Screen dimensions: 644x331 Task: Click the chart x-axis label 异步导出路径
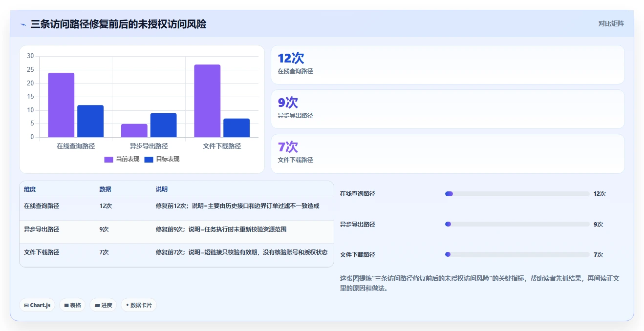[x=149, y=146]
